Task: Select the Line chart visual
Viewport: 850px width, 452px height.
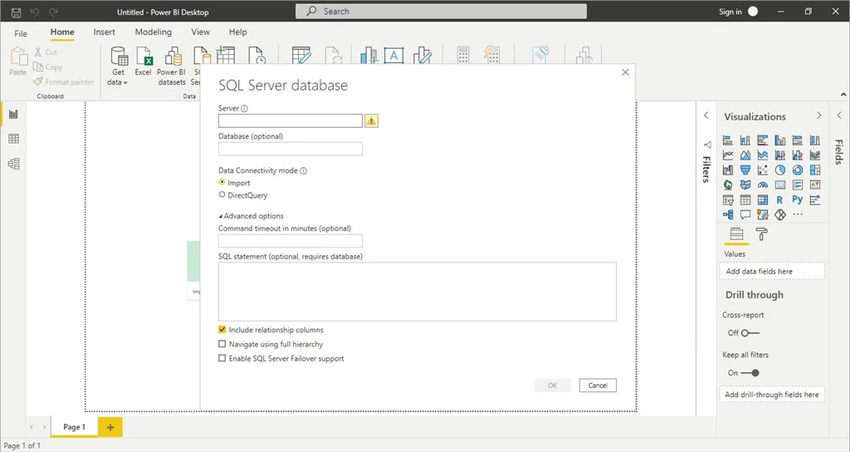Action: (x=728, y=155)
